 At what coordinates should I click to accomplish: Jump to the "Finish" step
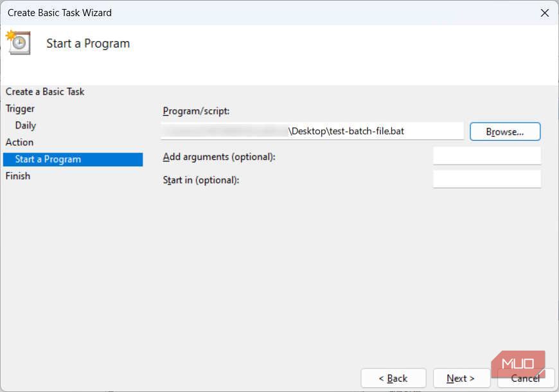[x=17, y=175]
